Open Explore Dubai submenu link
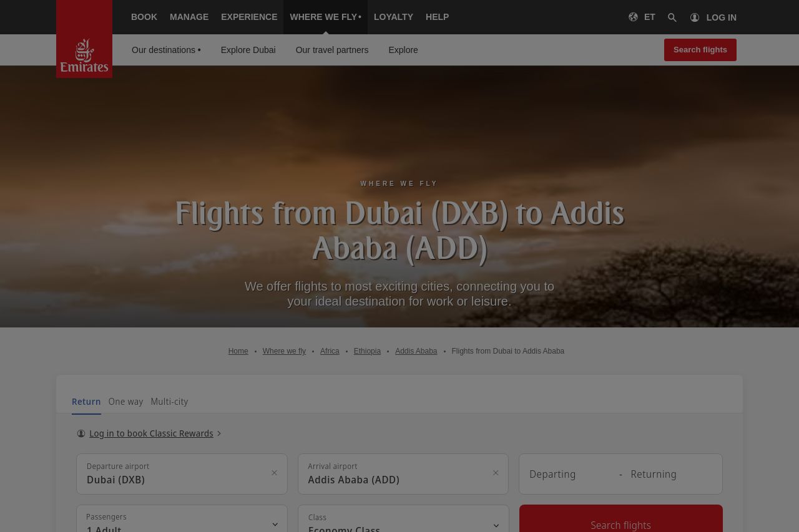 (248, 50)
